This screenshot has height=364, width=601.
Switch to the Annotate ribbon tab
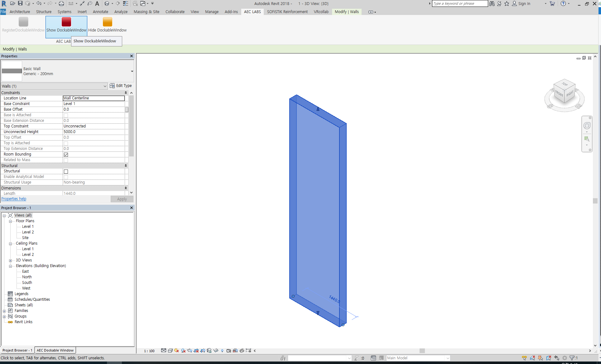click(100, 12)
